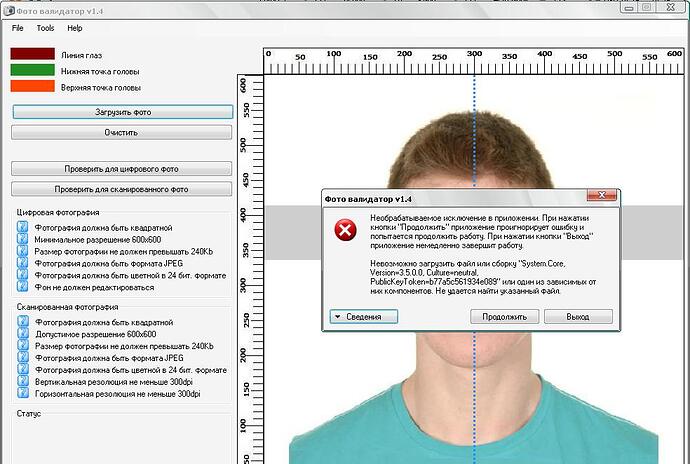Image resolution: width=690 pixels, height=464 pixels.
Task: Open the File menu
Action: pos(18,28)
